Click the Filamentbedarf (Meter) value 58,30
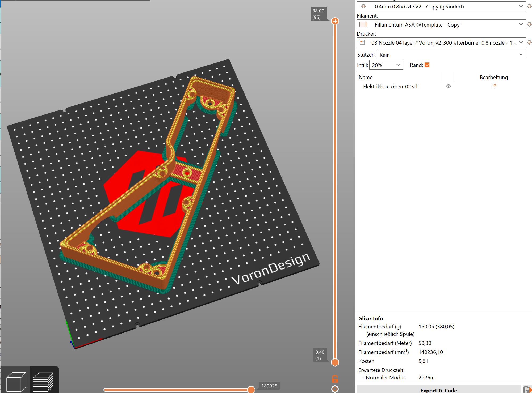Viewport: 532px width, 393px height. click(425, 343)
